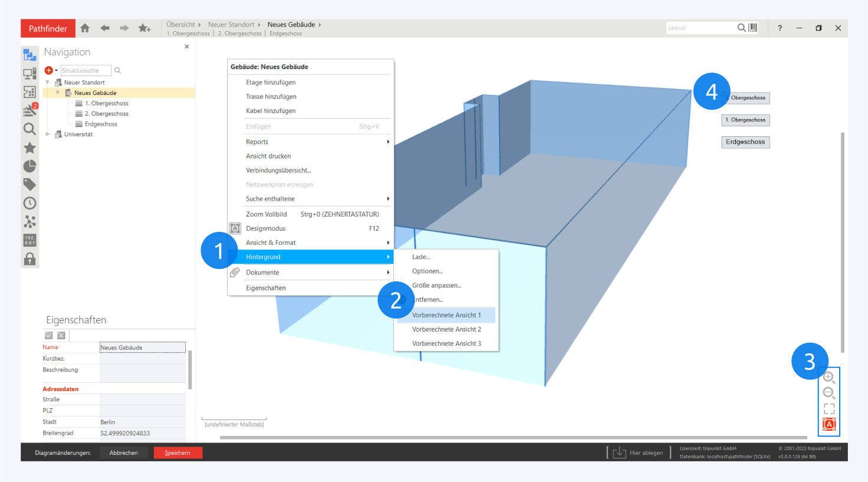Click the barcode scanner icon

point(753,28)
